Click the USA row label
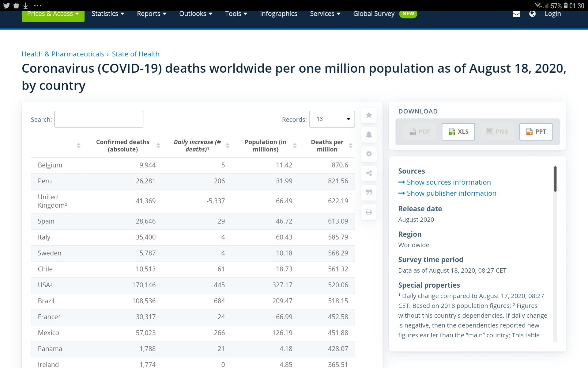The height and width of the screenshot is (368, 588). click(x=45, y=285)
